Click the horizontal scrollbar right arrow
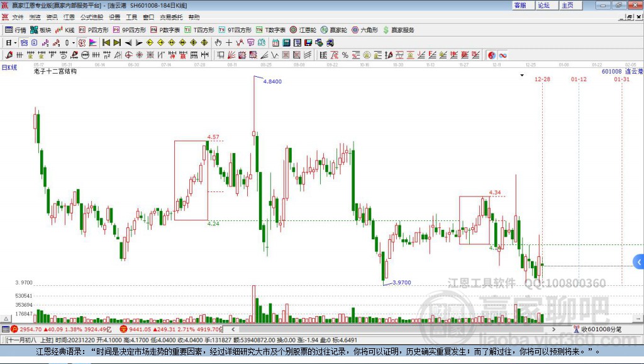This screenshot has height=364, width=644. 553,329
